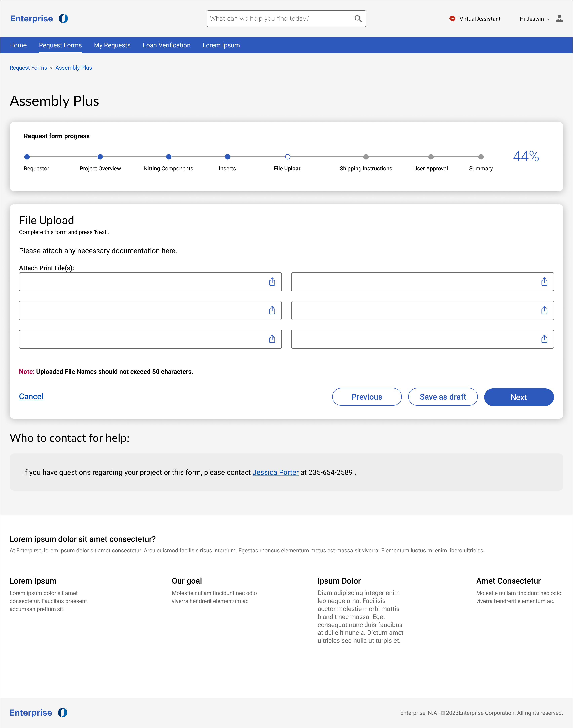The height and width of the screenshot is (728, 573).
Task: Switch to the Loan Verification tab
Action: tap(166, 45)
